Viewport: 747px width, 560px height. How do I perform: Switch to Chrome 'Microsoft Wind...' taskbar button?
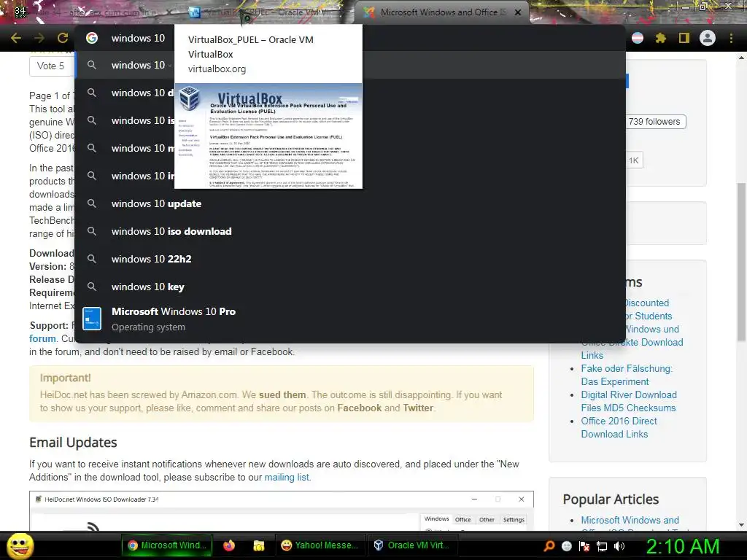coord(167,545)
